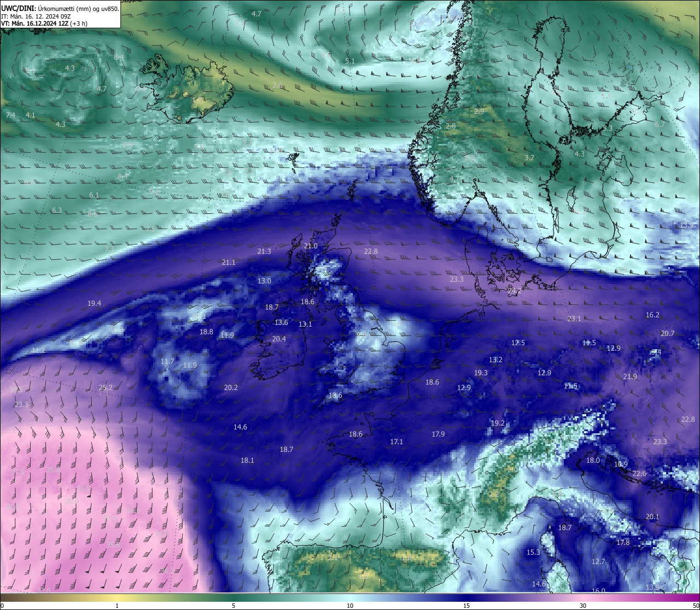Click the 19.4 value over the Atlantic
The height and width of the screenshot is (610, 700).
pyautogui.click(x=94, y=303)
